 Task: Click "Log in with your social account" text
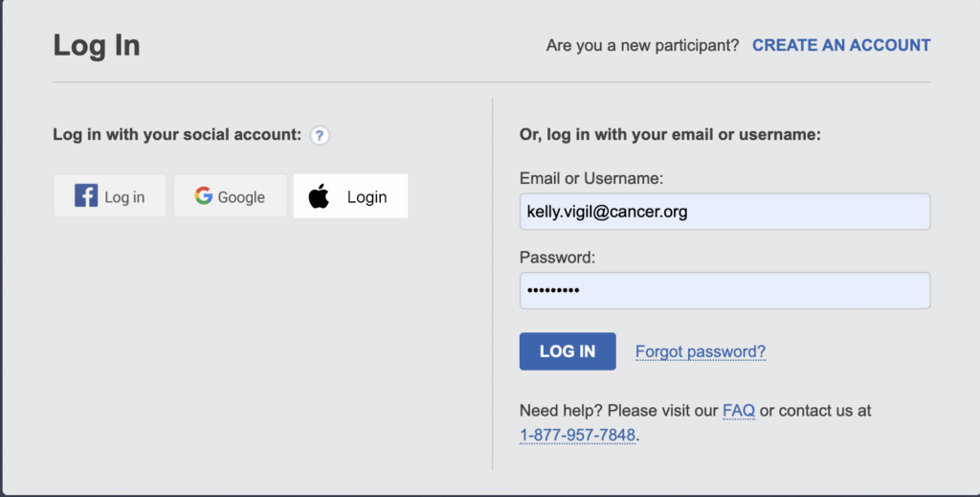pyautogui.click(x=177, y=135)
